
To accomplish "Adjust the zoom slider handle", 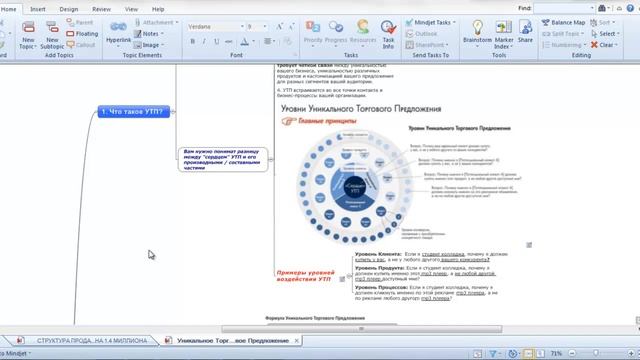I will pos(596,353).
